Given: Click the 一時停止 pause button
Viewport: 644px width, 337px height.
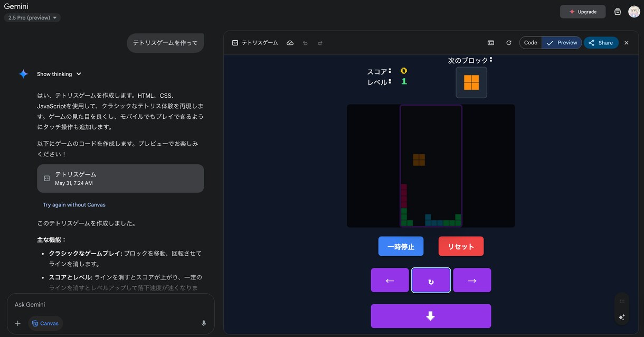Looking at the screenshot, I should pyautogui.click(x=401, y=246).
